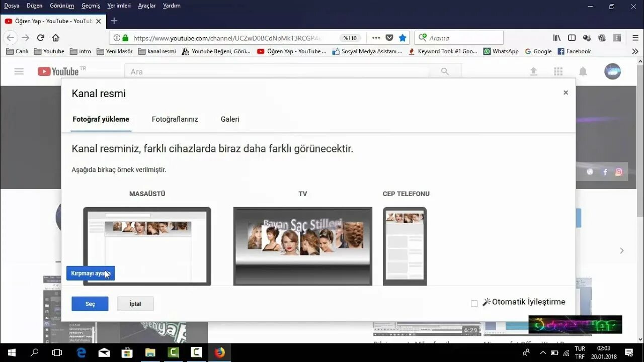This screenshot has height=362, width=644.
Task: Click the YouTube upload video icon
Action: tap(534, 71)
